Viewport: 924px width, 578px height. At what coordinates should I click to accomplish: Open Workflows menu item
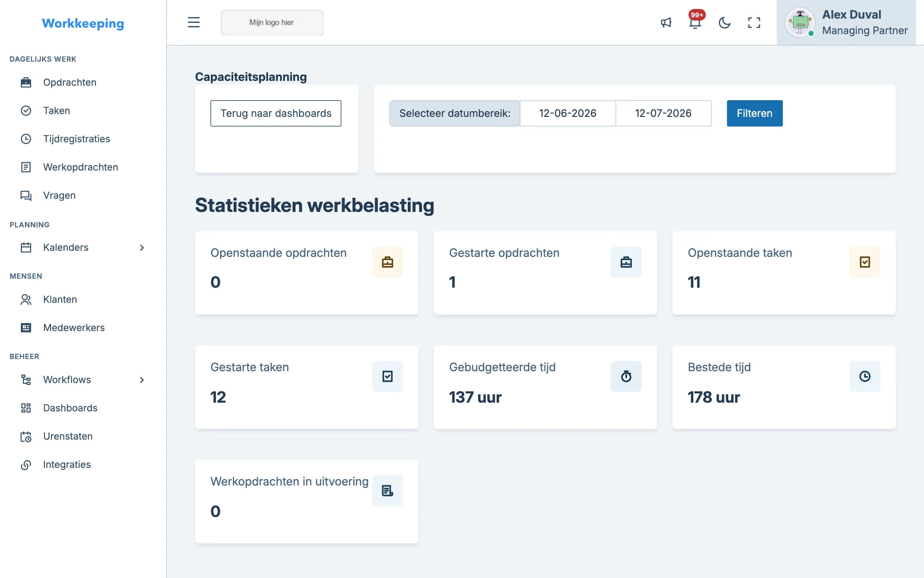[67, 380]
